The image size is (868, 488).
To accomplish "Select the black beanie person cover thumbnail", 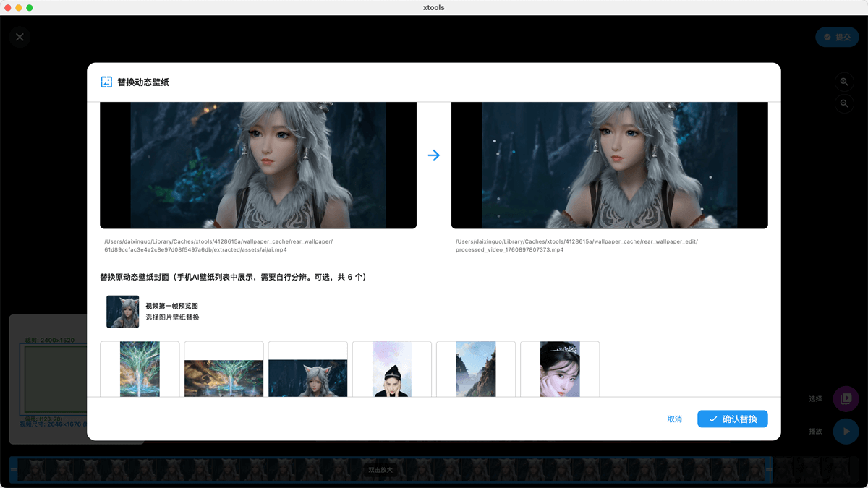I will tap(391, 369).
